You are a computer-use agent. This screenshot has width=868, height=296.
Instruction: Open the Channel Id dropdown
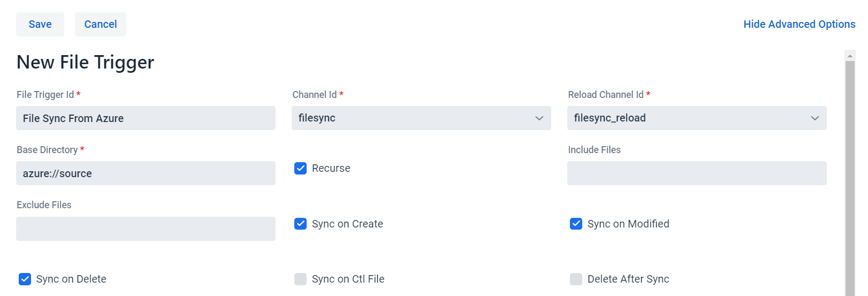[x=421, y=118]
